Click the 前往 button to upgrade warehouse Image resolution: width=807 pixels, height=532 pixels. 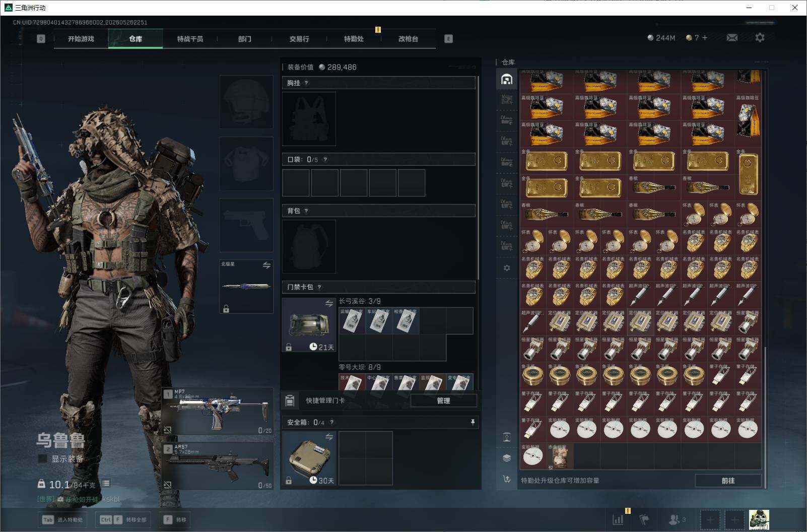tap(728, 481)
